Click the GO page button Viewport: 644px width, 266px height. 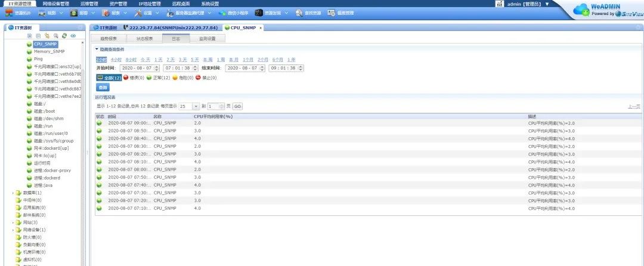pyautogui.click(x=237, y=106)
